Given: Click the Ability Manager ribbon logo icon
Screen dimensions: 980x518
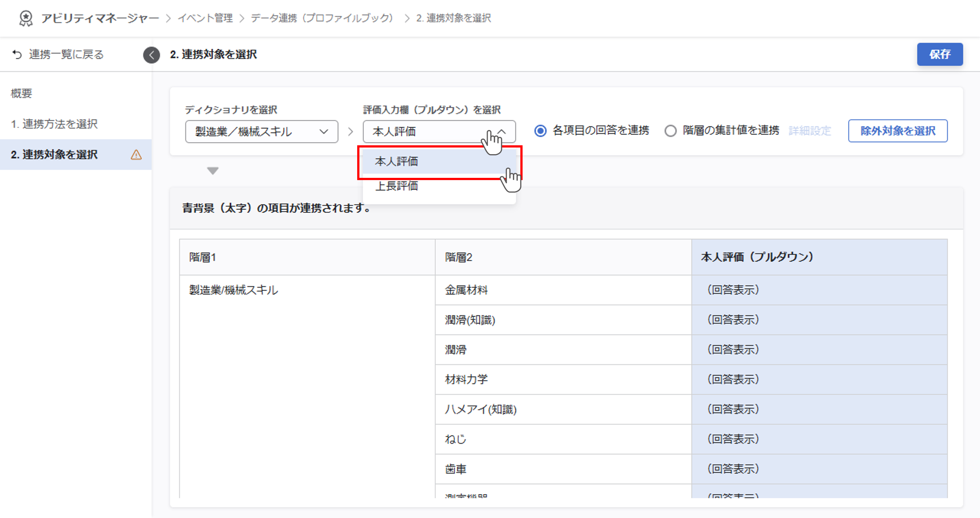Looking at the screenshot, I should [26, 18].
